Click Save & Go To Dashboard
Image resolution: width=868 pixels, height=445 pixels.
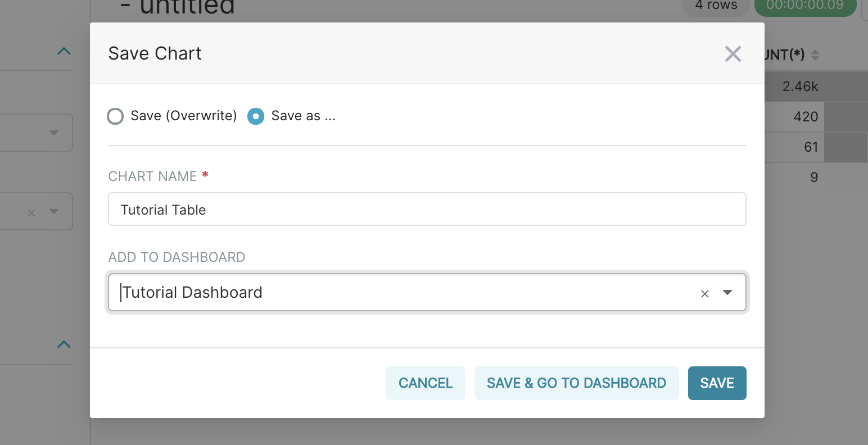[576, 383]
